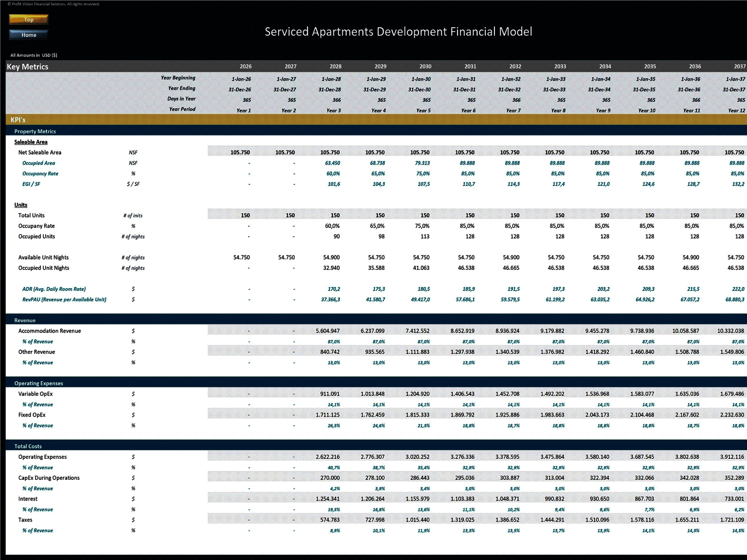Viewport: 747px width, 560px height.
Task: Select the Net Saleable Area row label
Action: pos(40,152)
